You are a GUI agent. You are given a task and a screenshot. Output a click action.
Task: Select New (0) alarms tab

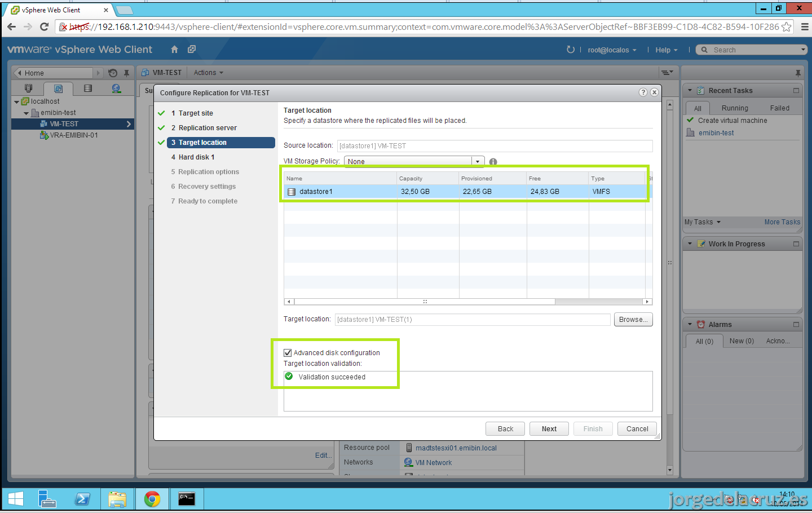[742, 341]
